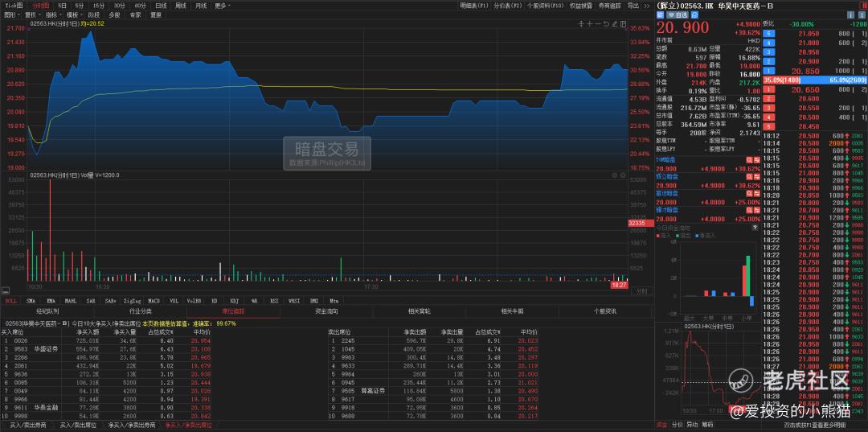Click the collapse icon left of volume axis

(6, 290)
